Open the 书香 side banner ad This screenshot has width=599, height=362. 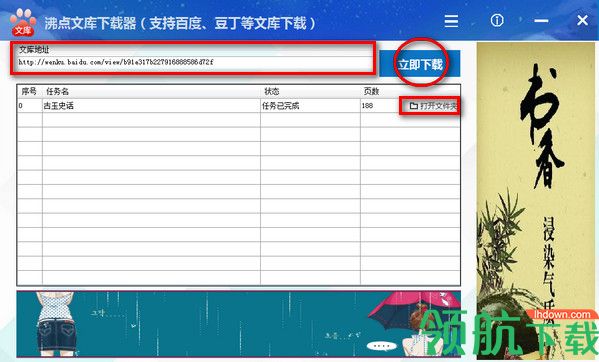[x=536, y=200]
